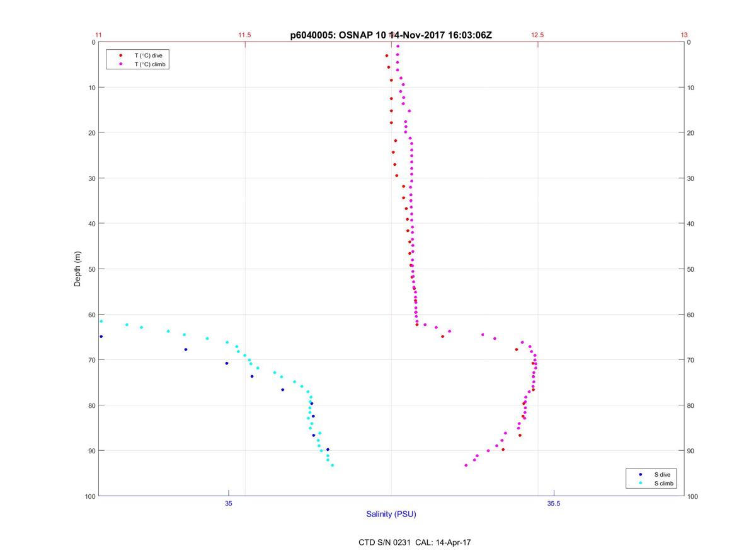The image size is (756, 558).
Task: Click the 'Depth (m)' axis label
Action: click(x=78, y=269)
